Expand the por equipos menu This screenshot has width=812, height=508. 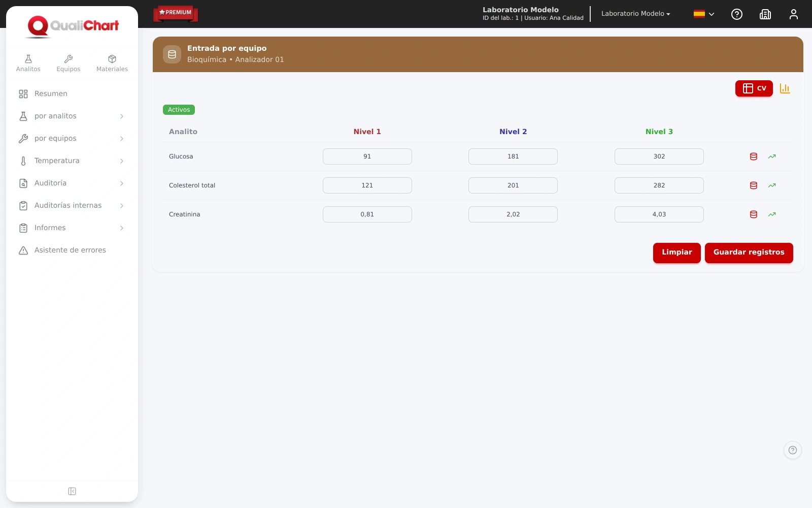tap(72, 139)
